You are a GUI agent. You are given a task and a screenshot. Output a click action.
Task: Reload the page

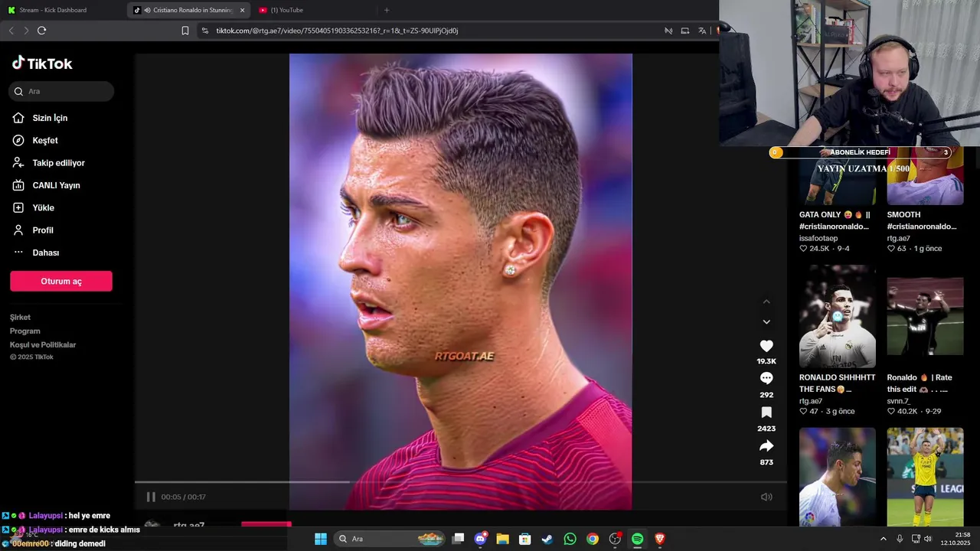41,31
